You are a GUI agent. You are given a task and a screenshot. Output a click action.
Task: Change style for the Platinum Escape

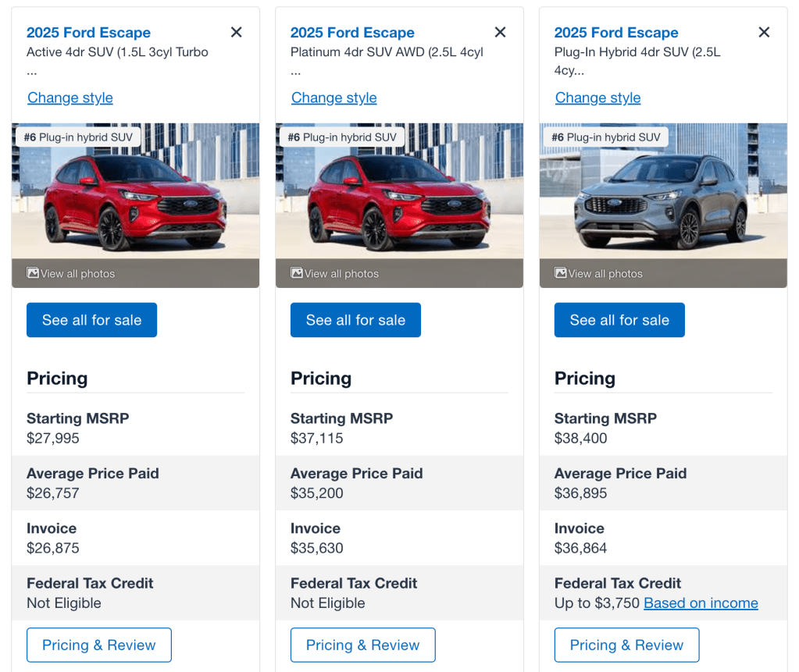point(334,98)
